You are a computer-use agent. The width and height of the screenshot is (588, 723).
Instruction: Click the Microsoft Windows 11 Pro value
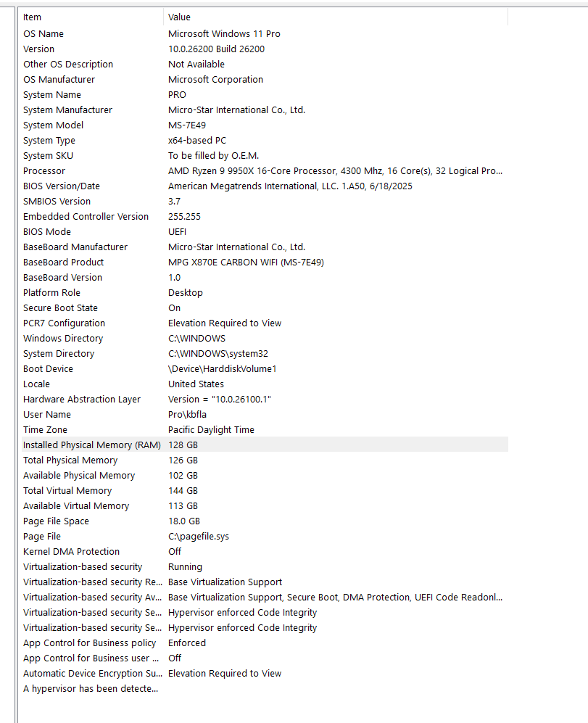point(224,33)
